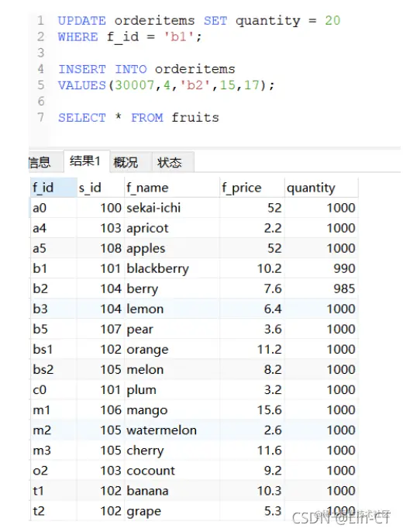This screenshot has width=403, height=532.
Task: Select the 'lemon' cell
Action: click(172, 309)
